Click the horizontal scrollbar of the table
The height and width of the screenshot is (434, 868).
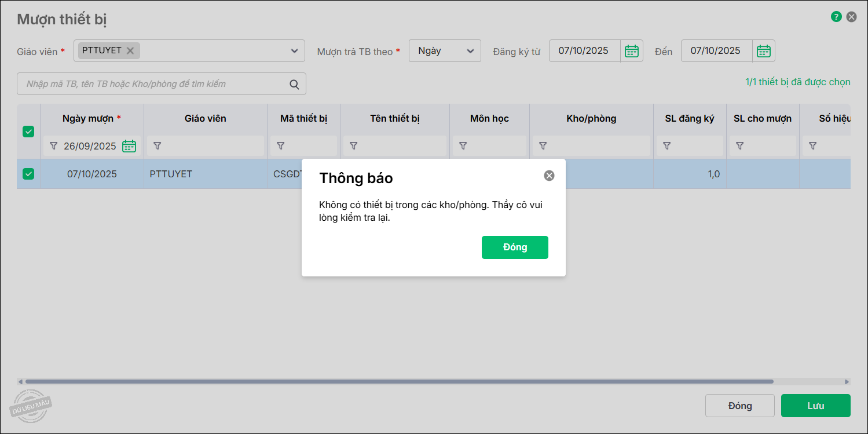click(x=400, y=382)
